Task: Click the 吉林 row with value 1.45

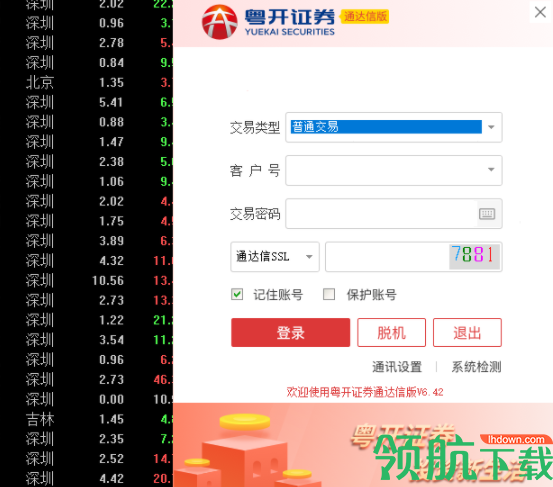Action: [x=86, y=419]
